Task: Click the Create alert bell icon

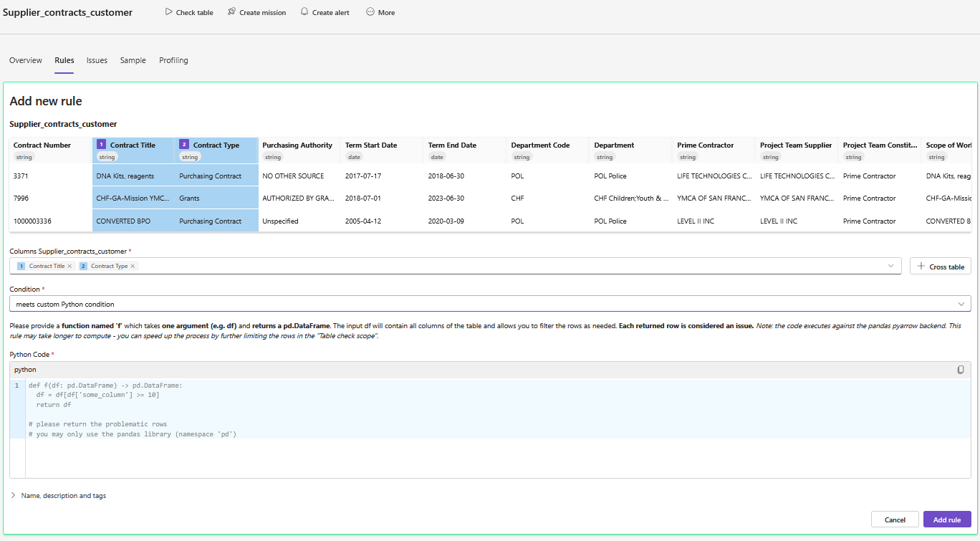Action: (x=304, y=12)
